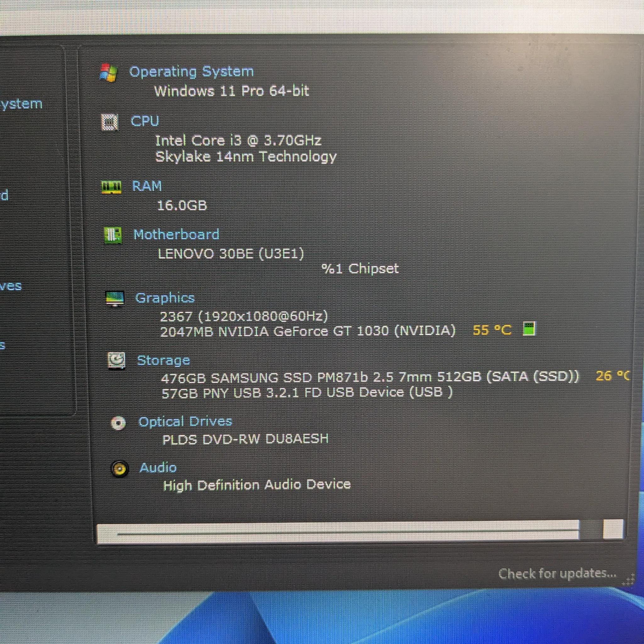Image resolution: width=644 pixels, height=644 pixels.
Task: Select NVIDIA GeForce GT 1030 line
Action: pos(308,331)
